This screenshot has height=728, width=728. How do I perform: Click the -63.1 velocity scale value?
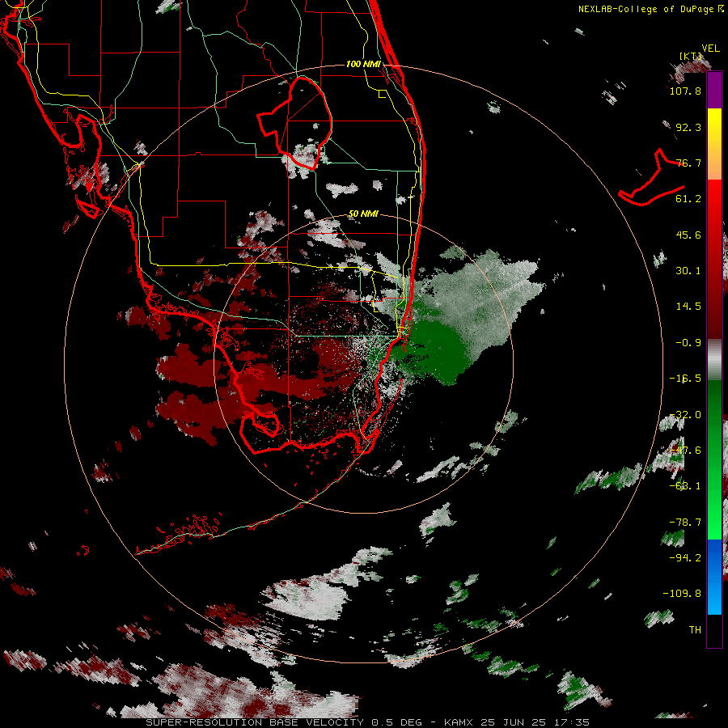pyautogui.click(x=685, y=486)
